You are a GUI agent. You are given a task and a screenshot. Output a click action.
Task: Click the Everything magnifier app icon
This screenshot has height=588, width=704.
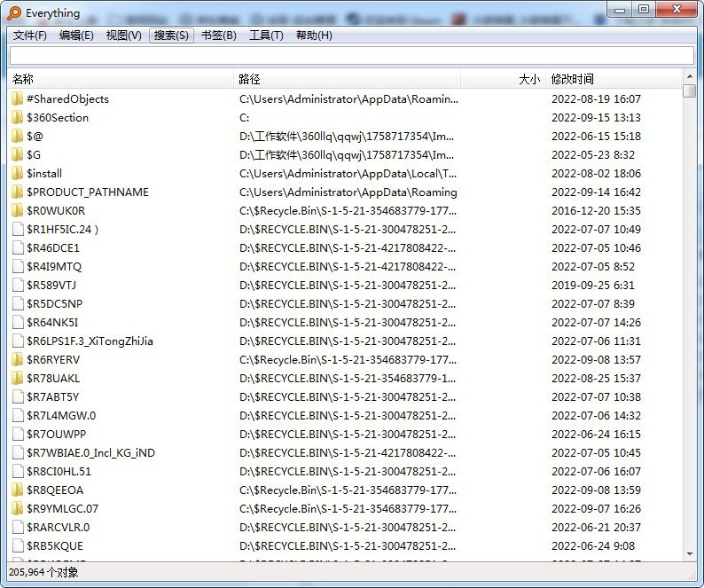coord(14,13)
